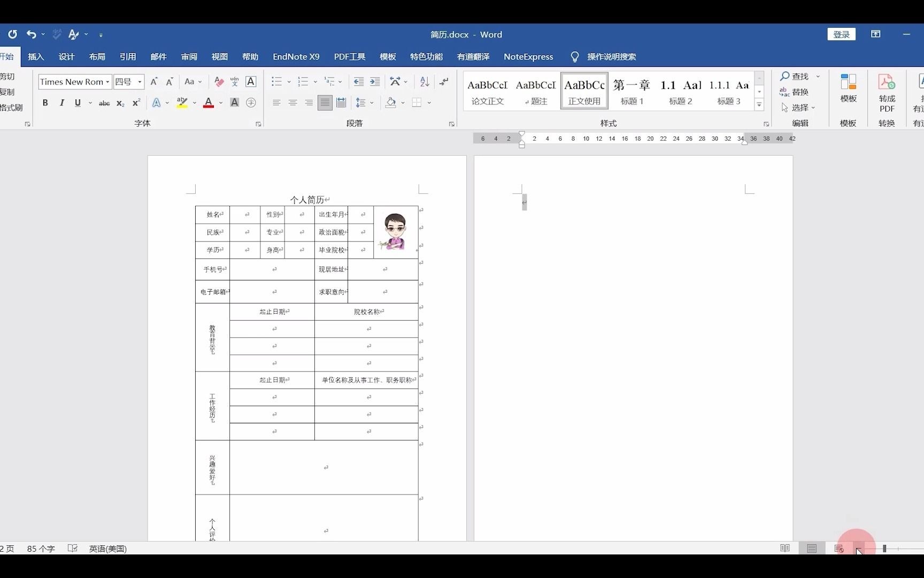Expand the styles gallery More arrow
924x578 pixels.
(x=759, y=105)
